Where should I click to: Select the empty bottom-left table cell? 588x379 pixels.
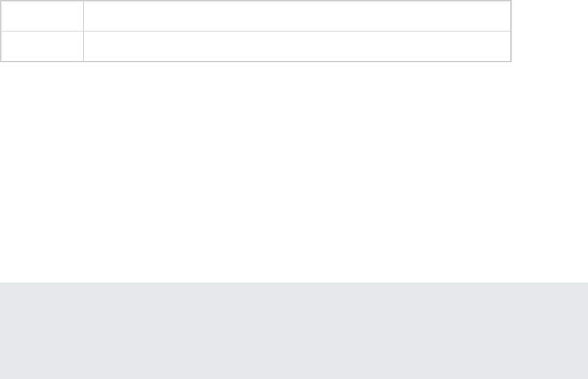[42, 46]
